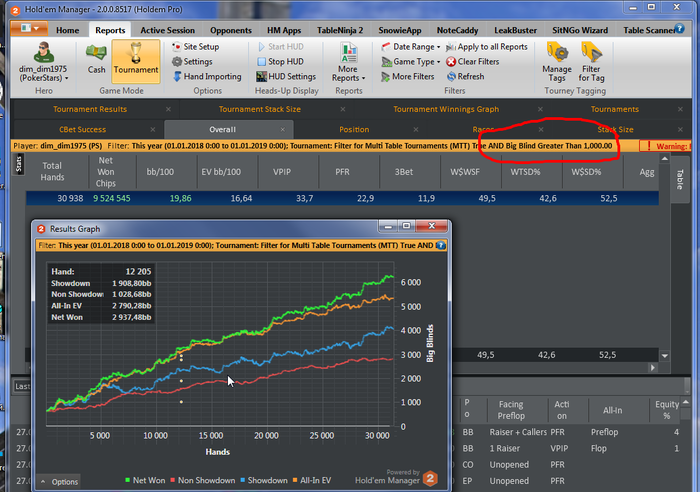Image resolution: width=700 pixels, height=492 pixels.
Task: Sort by Total Hands column header
Action: pos(52,171)
